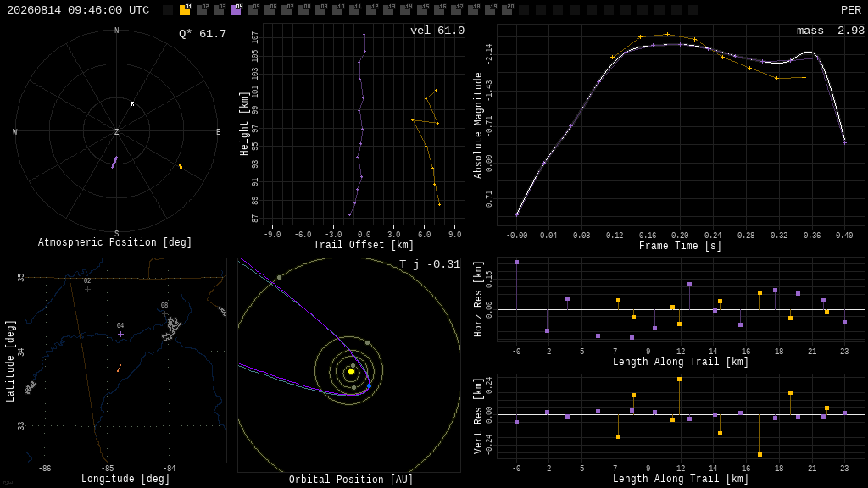
Task: Click the blue Earth dot in orbit plot
Action: (x=370, y=385)
